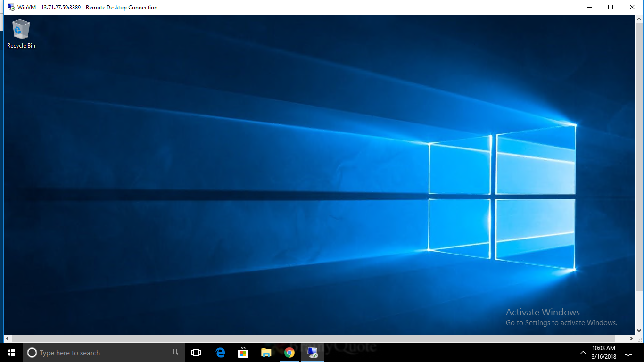Launch Microsoft Edge from the taskbar

tap(220, 353)
